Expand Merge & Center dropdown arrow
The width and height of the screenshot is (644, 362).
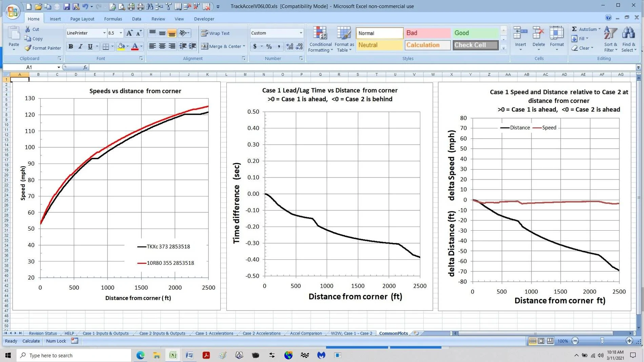coord(244,46)
